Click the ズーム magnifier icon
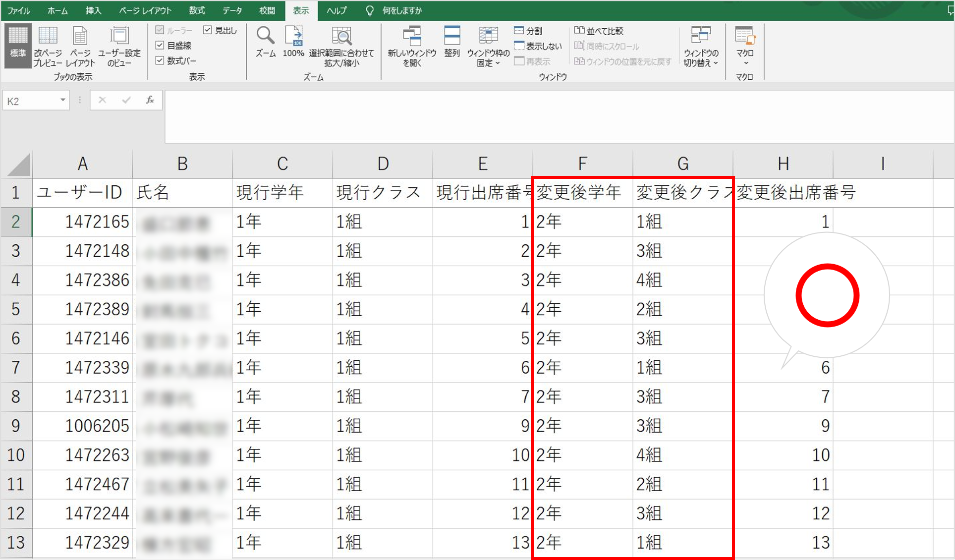This screenshot has width=955, height=560. pyautogui.click(x=266, y=42)
